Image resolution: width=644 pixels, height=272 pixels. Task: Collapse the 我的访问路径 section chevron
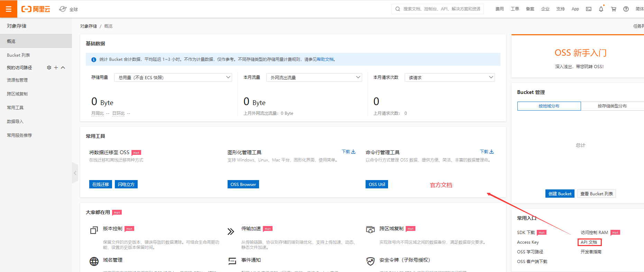pos(63,68)
